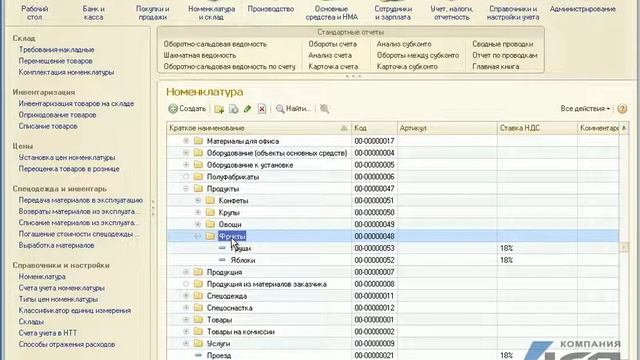The height and width of the screenshot is (360, 640).
Task: Open Склады link in sidebar
Action: coord(31,322)
